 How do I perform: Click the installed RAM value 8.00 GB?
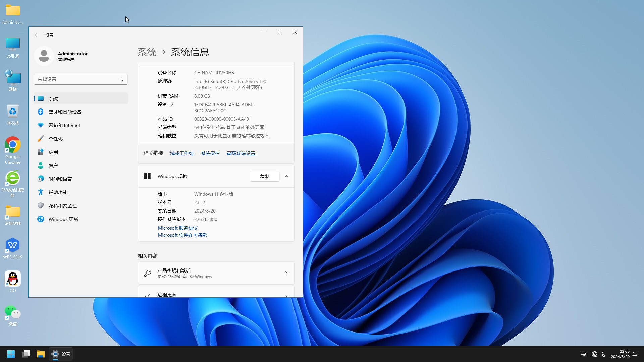(x=202, y=96)
